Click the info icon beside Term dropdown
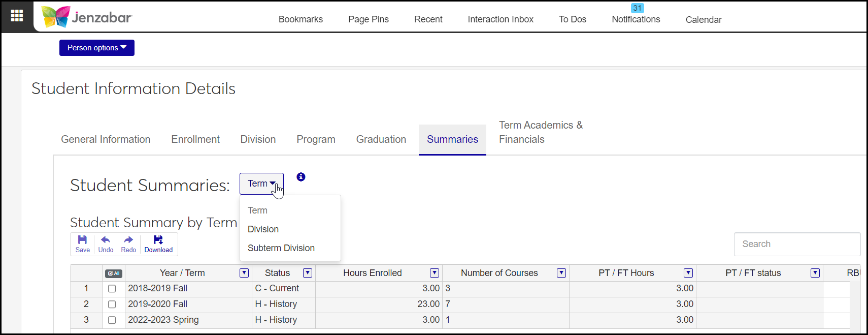Image resolution: width=868 pixels, height=335 pixels. click(301, 177)
